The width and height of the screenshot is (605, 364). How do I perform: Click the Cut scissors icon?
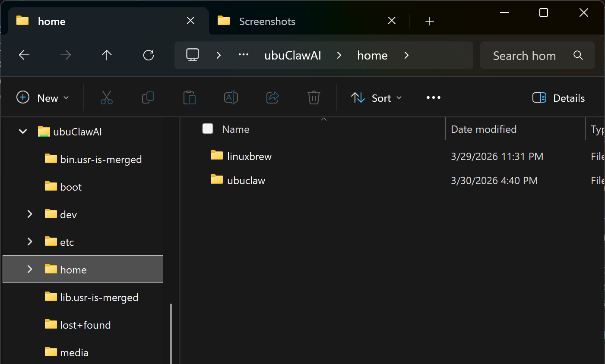[x=107, y=97]
